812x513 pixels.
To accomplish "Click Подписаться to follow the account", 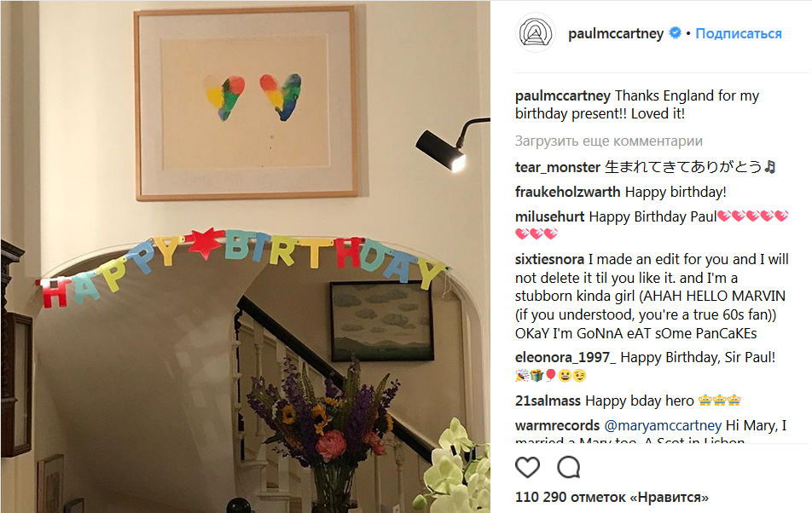I will tap(738, 34).
